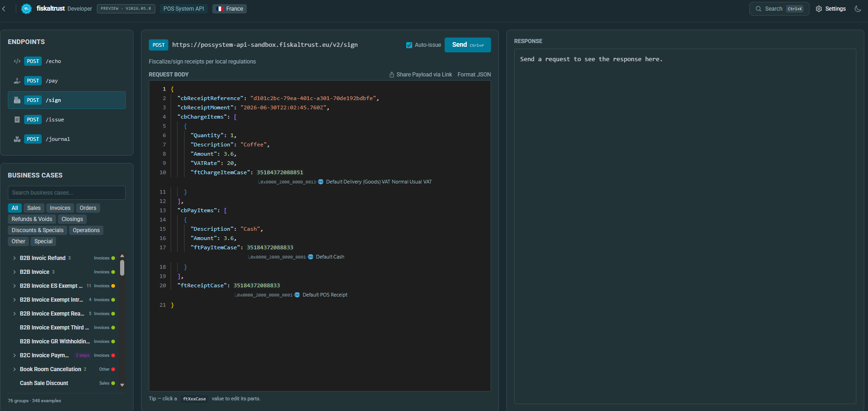The width and height of the screenshot is (868, 411).
Task: Click red status dot of Book Room Cancellation
Action: pos(113,369)
